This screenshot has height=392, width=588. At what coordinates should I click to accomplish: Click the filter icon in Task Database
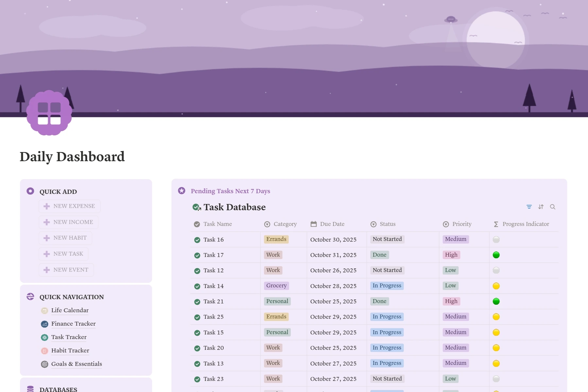pos(529,207)
